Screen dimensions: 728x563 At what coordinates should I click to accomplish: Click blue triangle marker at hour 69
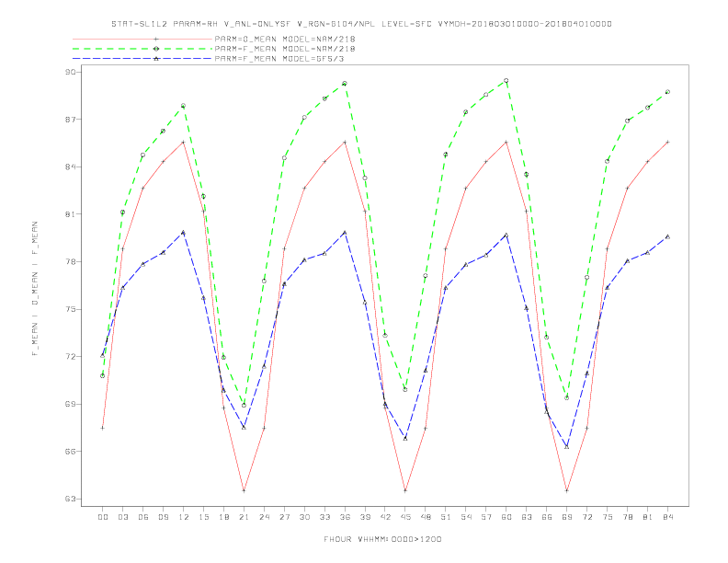point(566,446)
